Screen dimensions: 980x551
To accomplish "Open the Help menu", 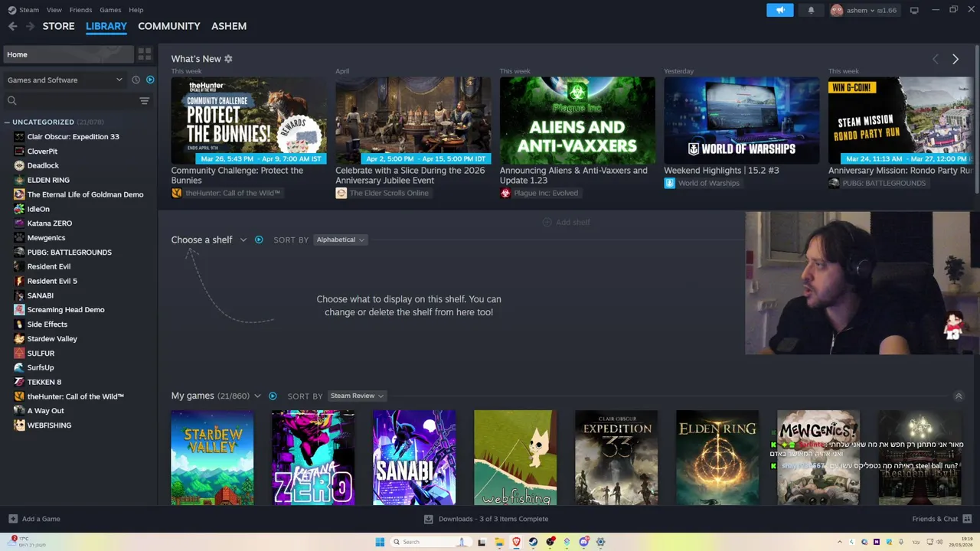I will tap(136, 10).
